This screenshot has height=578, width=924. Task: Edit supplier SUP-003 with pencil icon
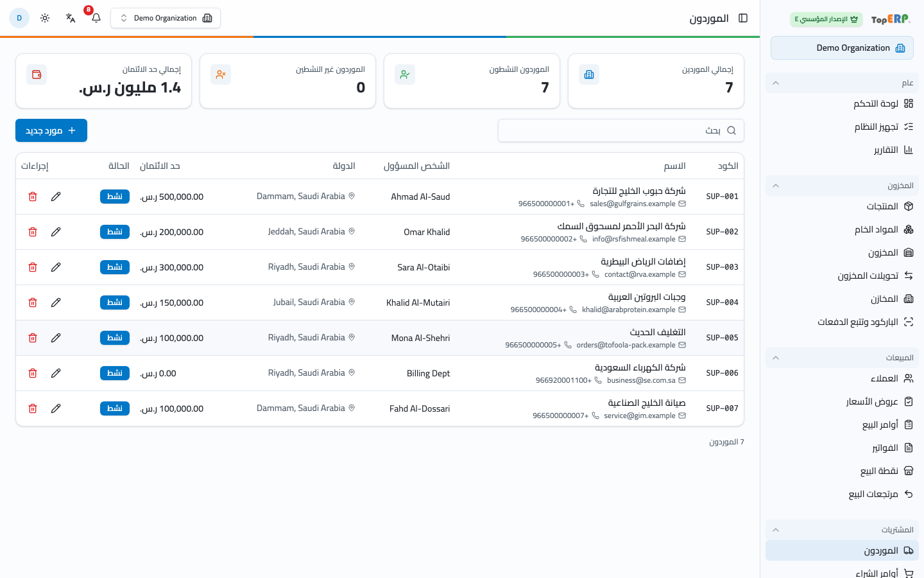point(56,267)
